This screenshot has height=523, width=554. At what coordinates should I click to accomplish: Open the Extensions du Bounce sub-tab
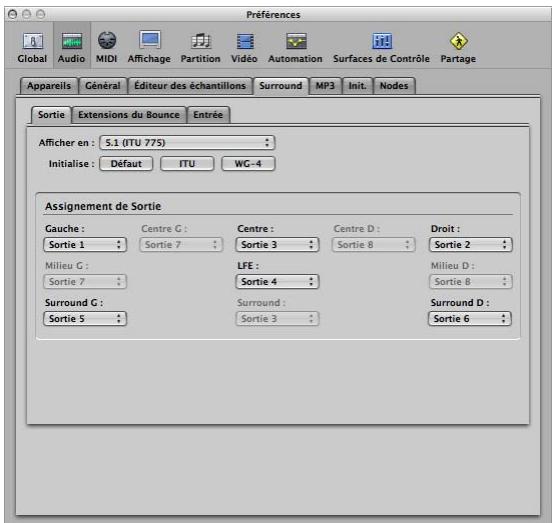[x=129, y=115]
